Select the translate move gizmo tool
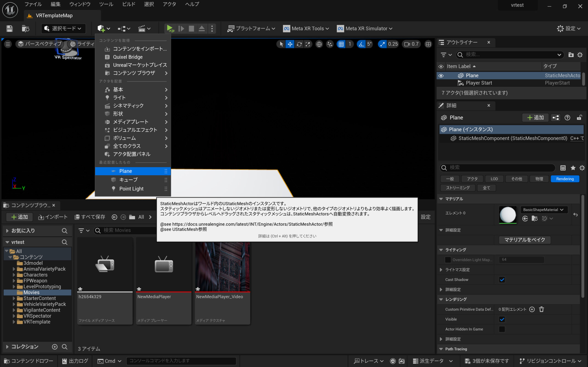588x367 pixels. [x=290, y=44]
